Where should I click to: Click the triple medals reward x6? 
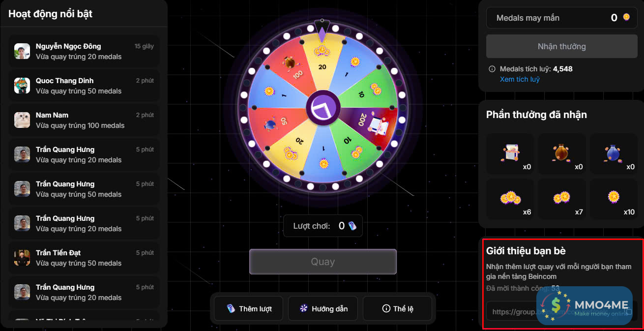(510, 199)
